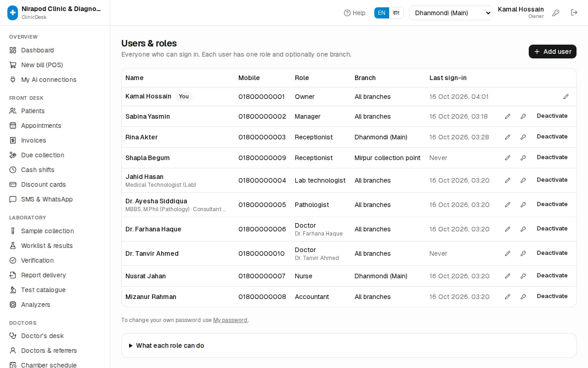Image resolution: width=588 pixels, height=368 pixels.
Task: Click key icon for Jahid Hasan
Action: click(x=523, y=180)
